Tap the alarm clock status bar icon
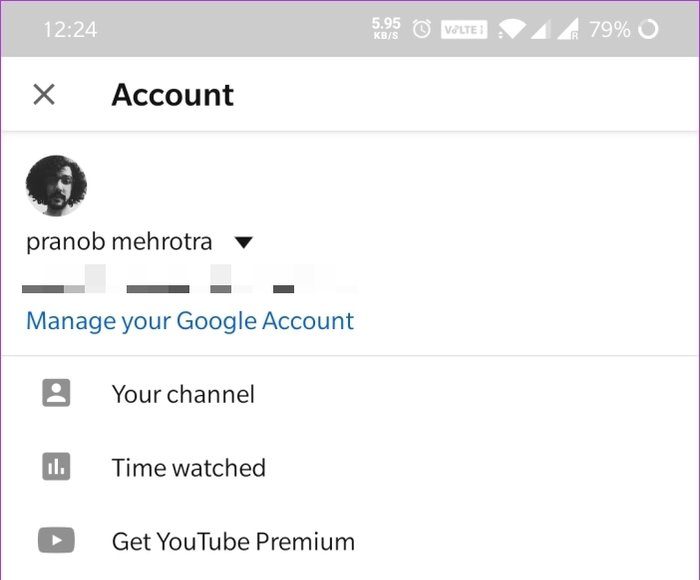The image size is (700, 580). 422,29
